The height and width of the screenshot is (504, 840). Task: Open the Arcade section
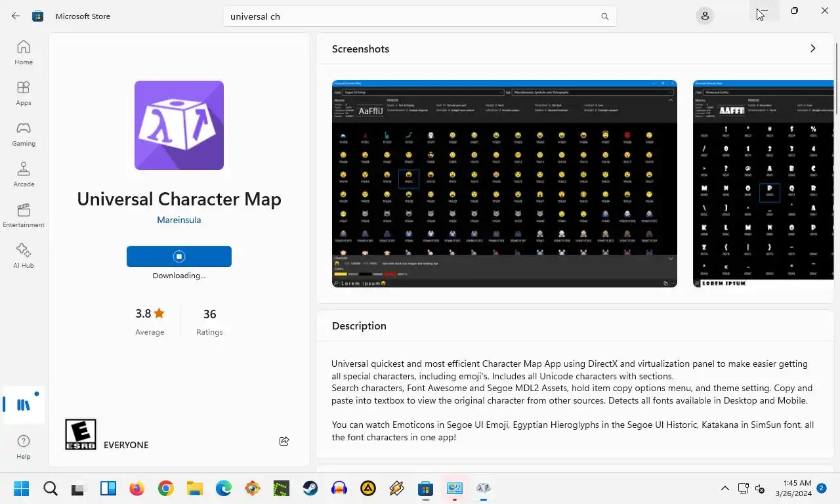[x=24, y=175]
